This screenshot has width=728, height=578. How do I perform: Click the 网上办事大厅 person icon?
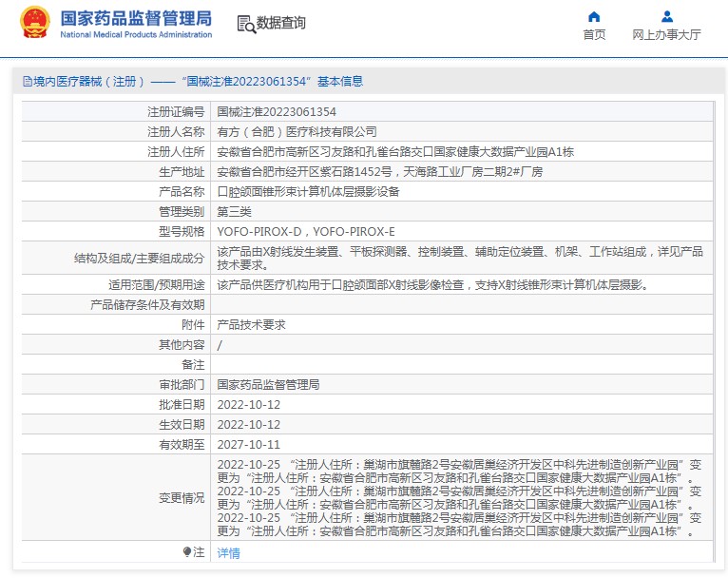click(666, 16)
